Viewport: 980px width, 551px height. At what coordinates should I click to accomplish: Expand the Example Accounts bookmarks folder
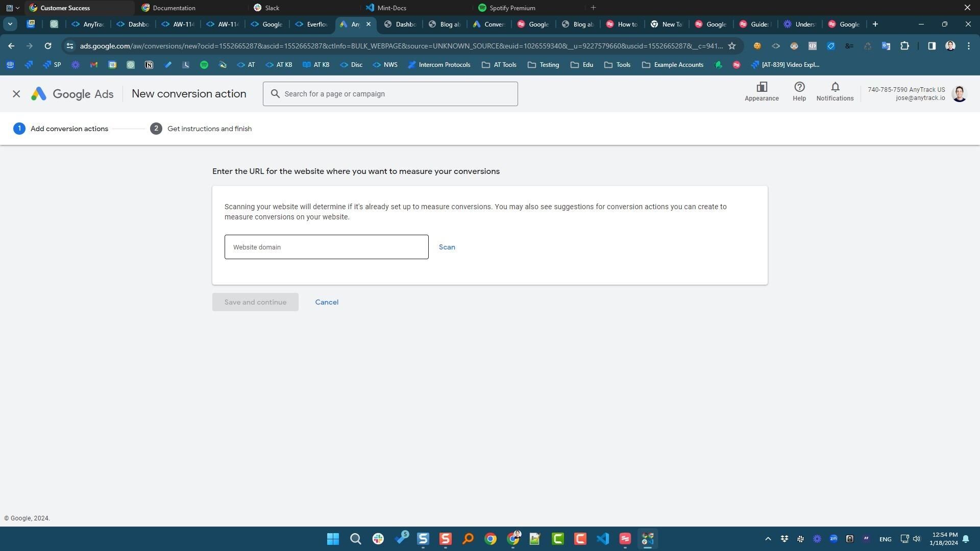tap(672, 65)
